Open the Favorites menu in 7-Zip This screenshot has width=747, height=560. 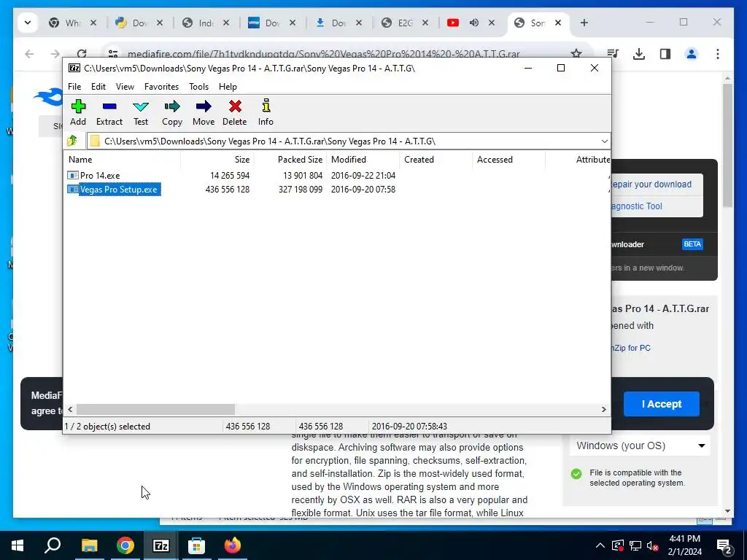(161, 87)
